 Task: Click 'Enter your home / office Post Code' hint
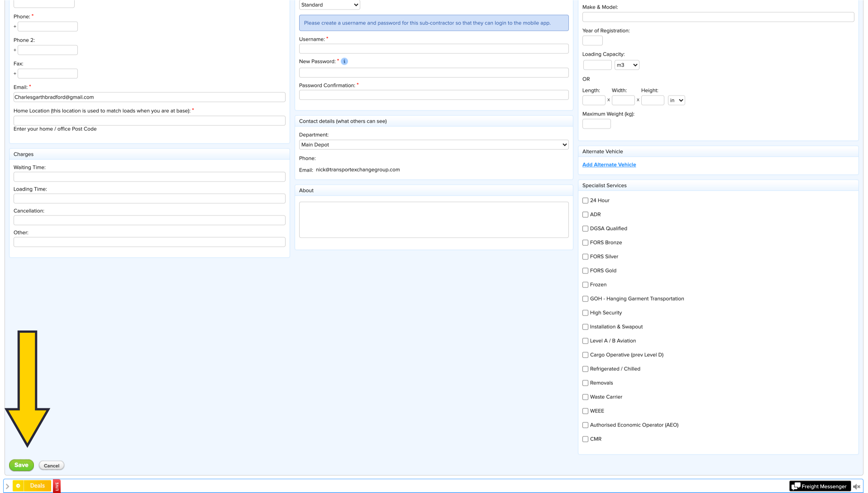pos(55,129)
